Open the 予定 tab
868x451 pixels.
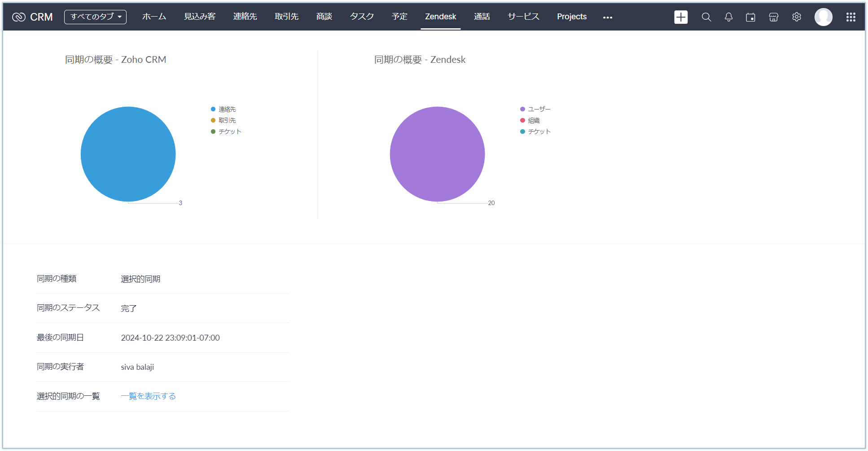tap(399, 17)
